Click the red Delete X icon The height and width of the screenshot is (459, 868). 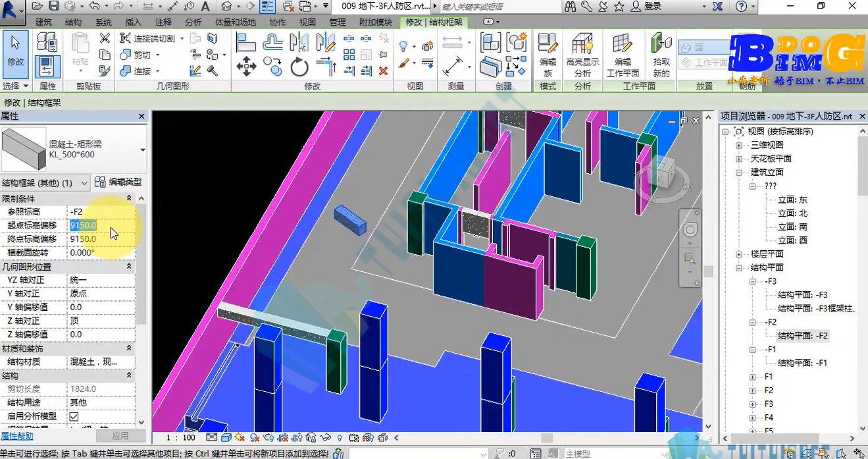[383, 70]
